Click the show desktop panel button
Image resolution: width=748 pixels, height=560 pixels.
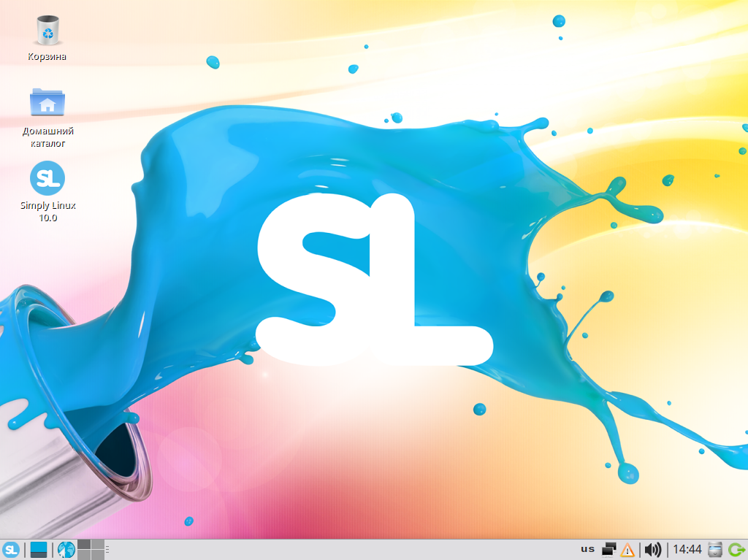coord(39,550)
